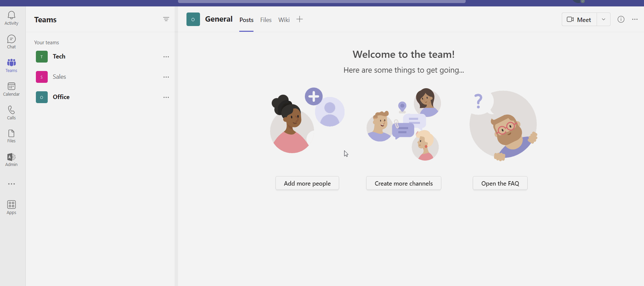Viewport: 644px width, 286px height.
Task: Click the General channel avatar icon
Action: pyautogui.click(x=193, y=19)
